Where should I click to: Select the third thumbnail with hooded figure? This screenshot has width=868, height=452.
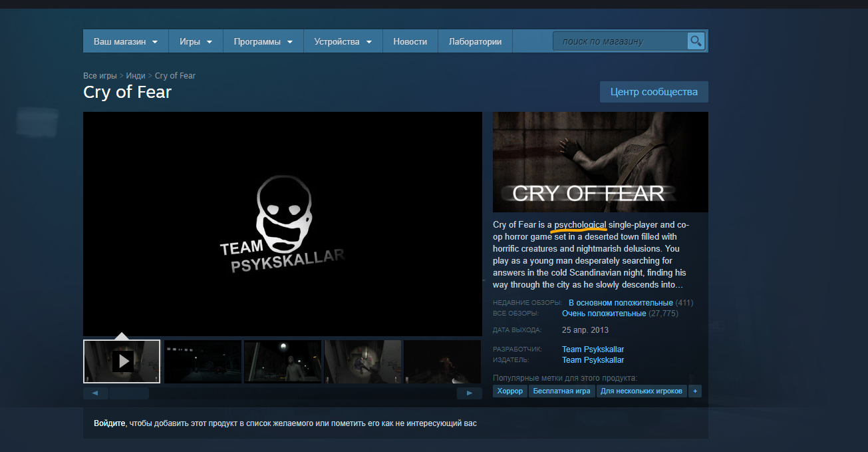point(283,361)
